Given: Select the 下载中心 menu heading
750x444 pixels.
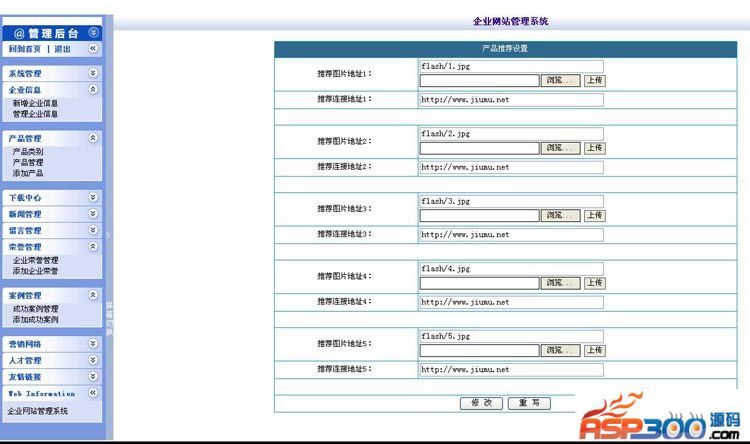Looking at the screenshot, I should coord(25,198).
